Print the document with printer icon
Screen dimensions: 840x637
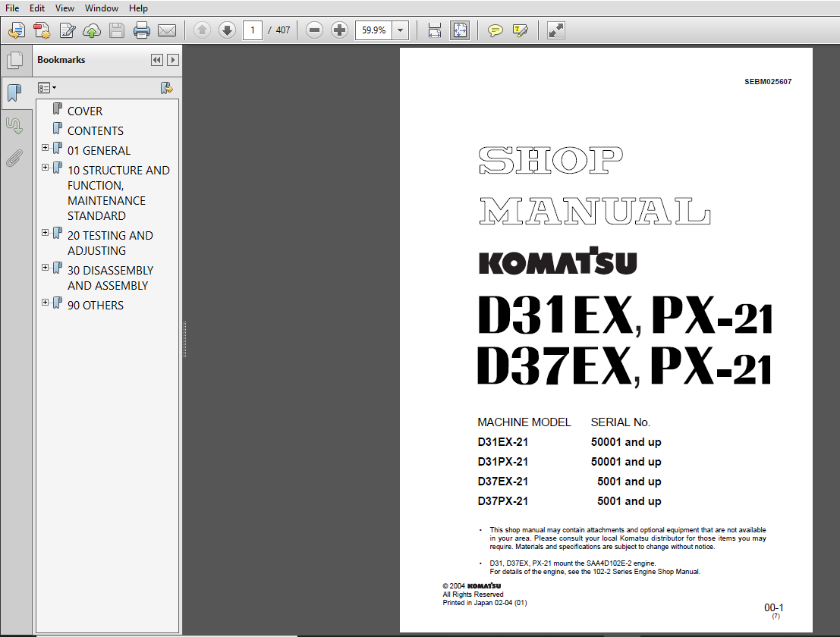[141, 30]
